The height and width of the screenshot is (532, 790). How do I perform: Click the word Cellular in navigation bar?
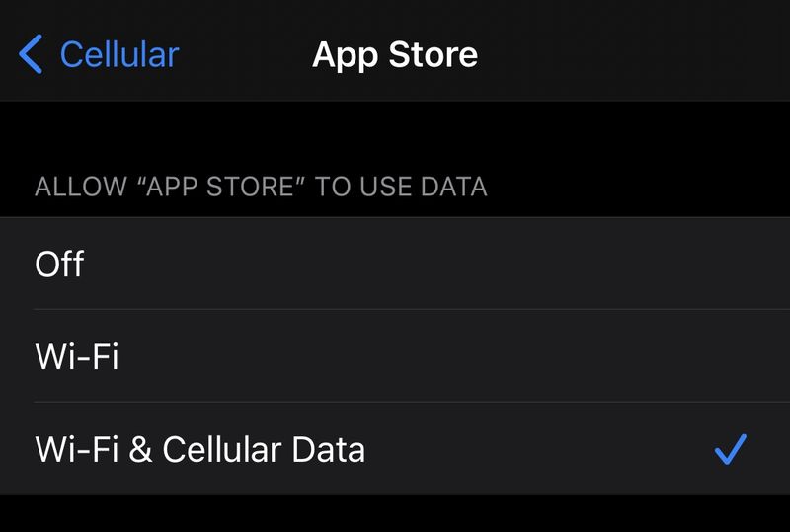[x=119, y=54]
